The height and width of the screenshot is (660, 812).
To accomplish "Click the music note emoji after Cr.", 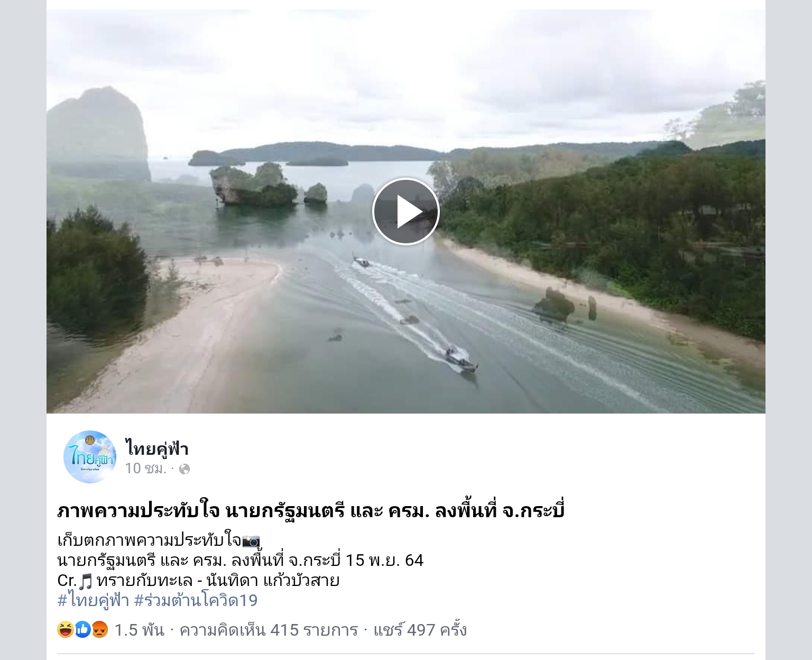I will (86, 581).
